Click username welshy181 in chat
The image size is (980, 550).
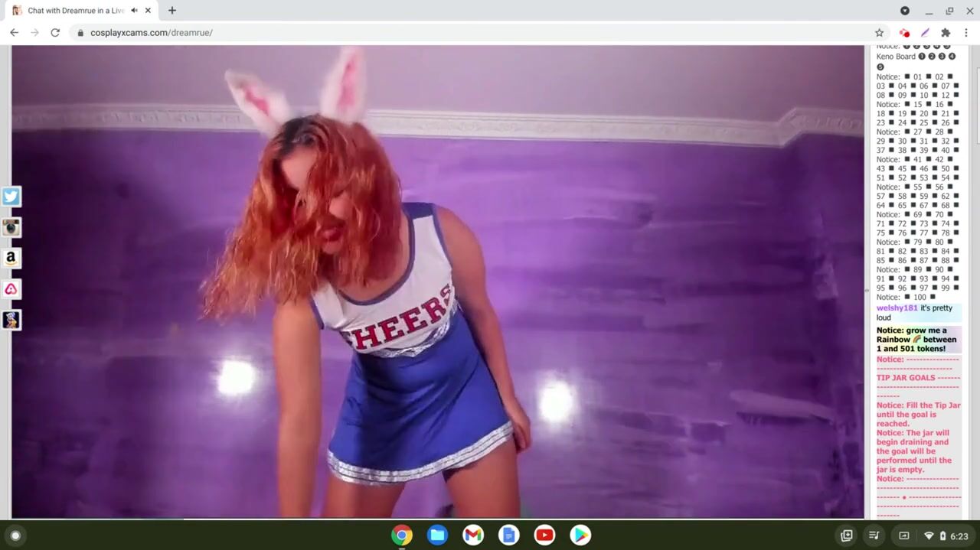point(897,308)
